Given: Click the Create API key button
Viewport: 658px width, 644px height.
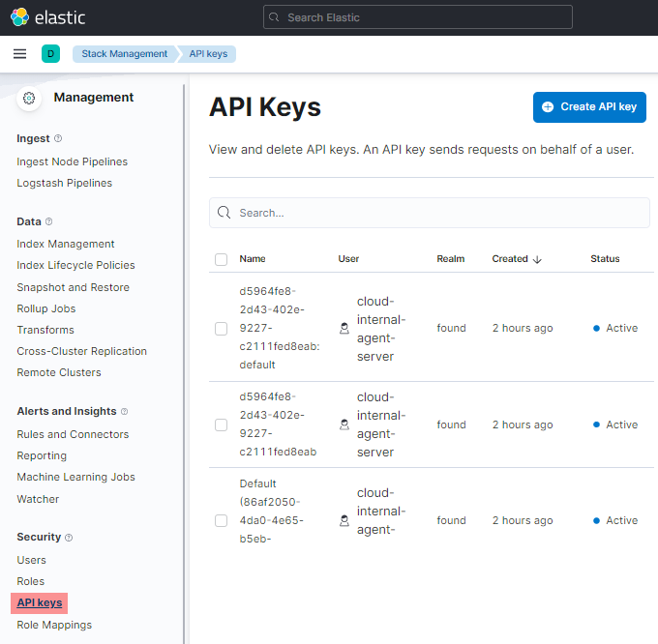Looking at the screenshot, I should (x=589, y=107).
